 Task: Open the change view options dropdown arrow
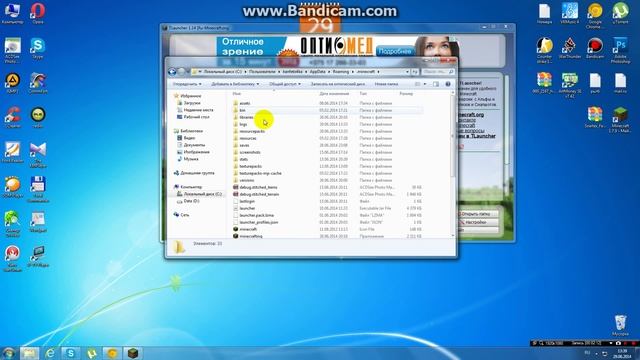click(425, 84)
